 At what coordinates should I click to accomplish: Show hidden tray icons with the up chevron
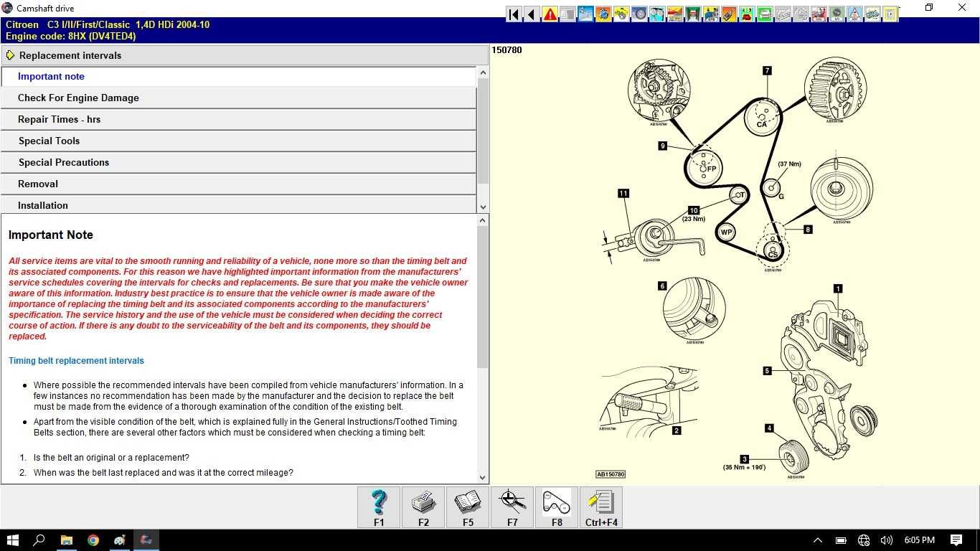point(818,540)
